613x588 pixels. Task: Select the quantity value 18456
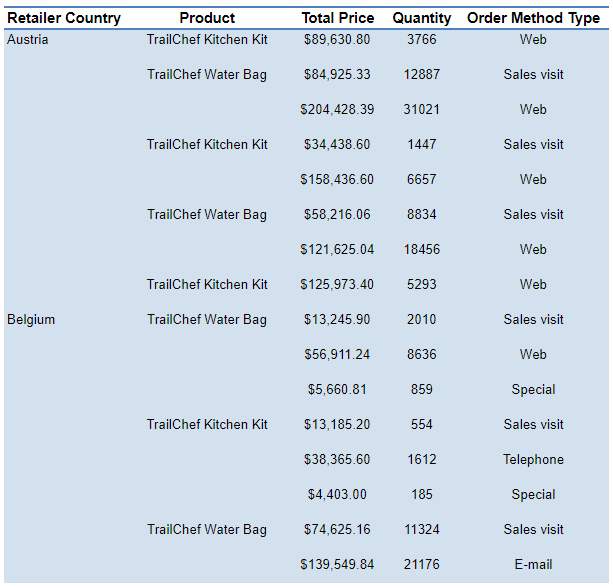pos(421,250)
